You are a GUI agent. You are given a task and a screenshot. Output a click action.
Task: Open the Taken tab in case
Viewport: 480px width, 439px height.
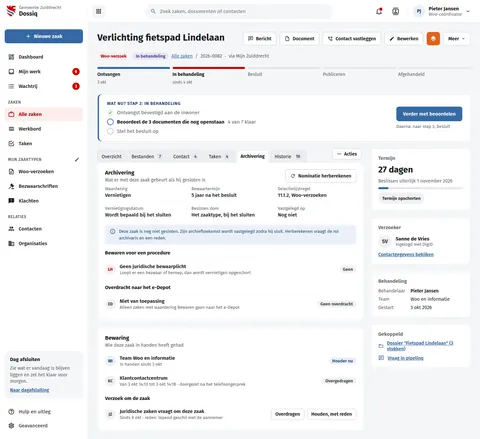[x=219, y=156]
